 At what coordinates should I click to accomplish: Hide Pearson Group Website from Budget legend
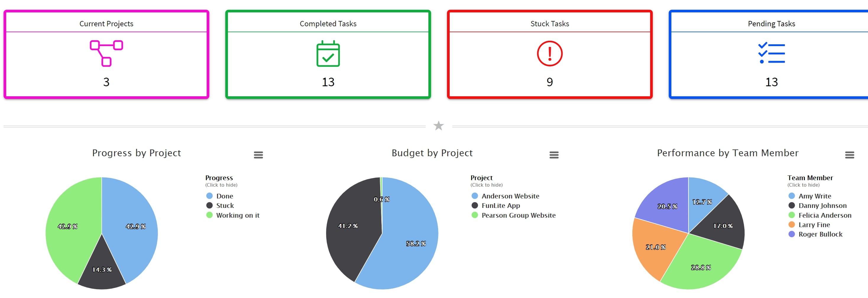(x=519, y=215)
